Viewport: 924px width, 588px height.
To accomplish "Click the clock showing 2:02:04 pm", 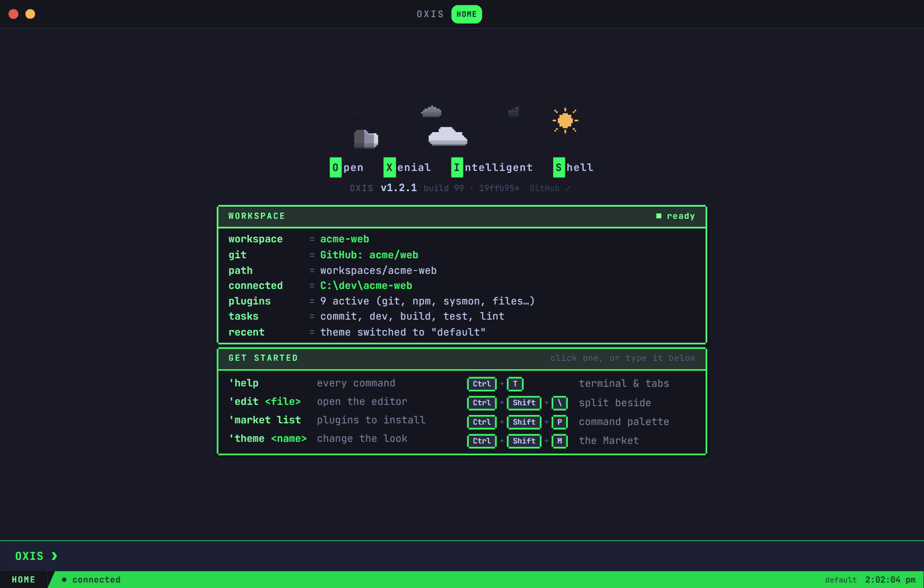I will click(x=890, y=580).
